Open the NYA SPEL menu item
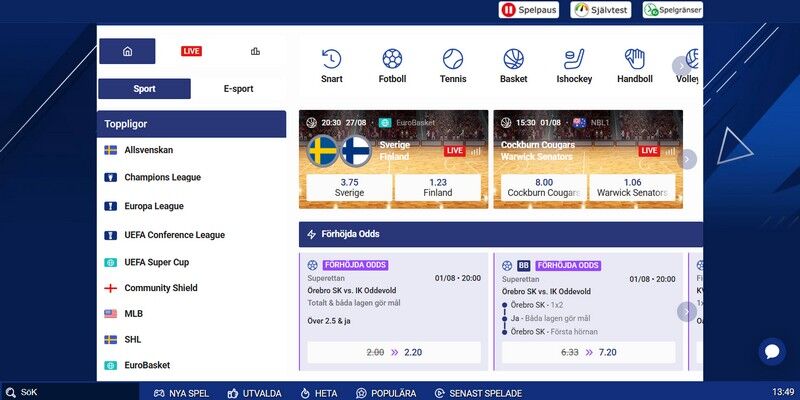800x400 pixels. pos(182,393)
